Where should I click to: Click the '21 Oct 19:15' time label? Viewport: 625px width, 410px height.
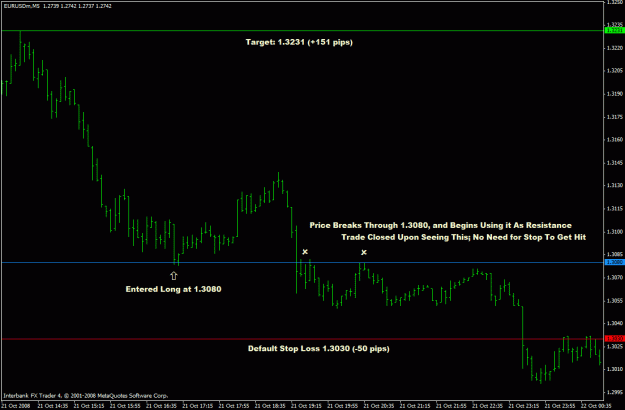point(307,406)
